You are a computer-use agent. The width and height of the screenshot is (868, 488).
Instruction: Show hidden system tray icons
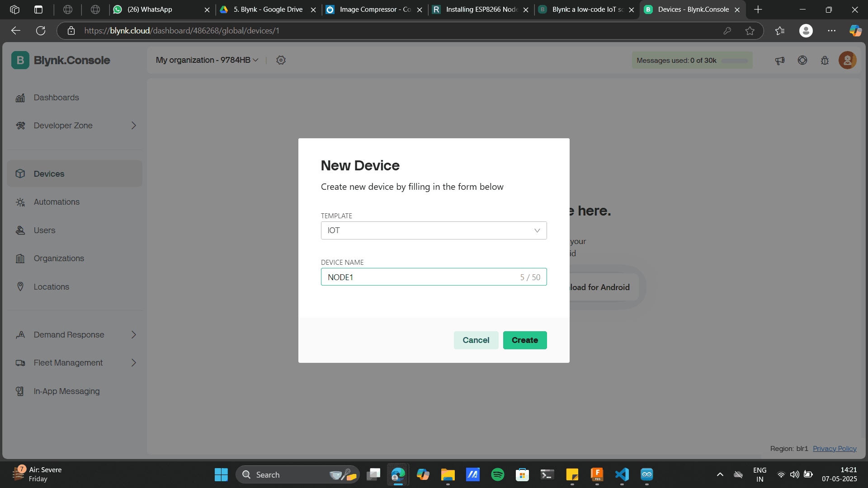[720, 474]
